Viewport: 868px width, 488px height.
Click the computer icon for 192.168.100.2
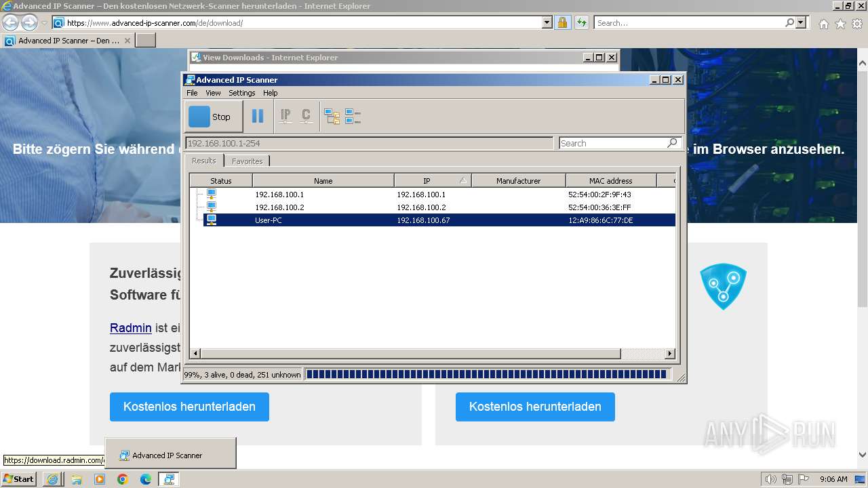click(212, 207)
